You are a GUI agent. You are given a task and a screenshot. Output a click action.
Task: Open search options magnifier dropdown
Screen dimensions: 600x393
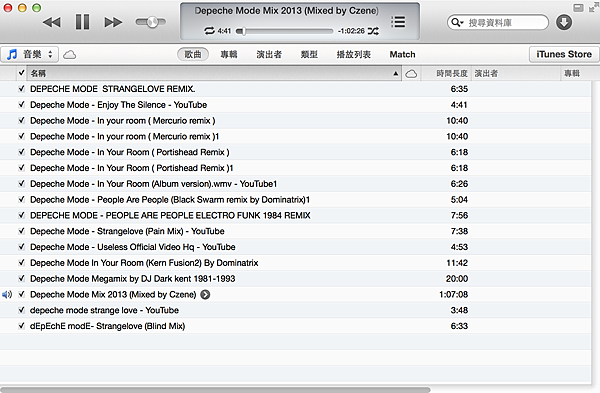457,23
